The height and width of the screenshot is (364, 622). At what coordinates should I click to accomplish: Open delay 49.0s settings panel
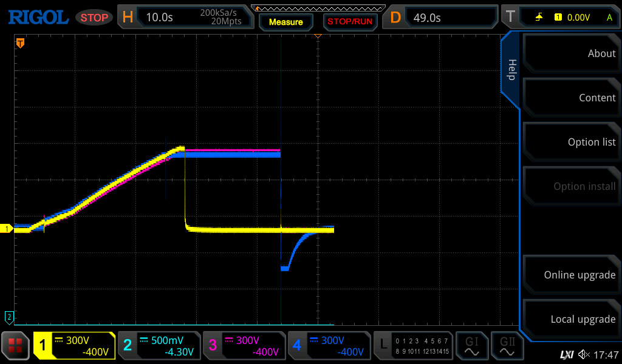tap(440, 18)
